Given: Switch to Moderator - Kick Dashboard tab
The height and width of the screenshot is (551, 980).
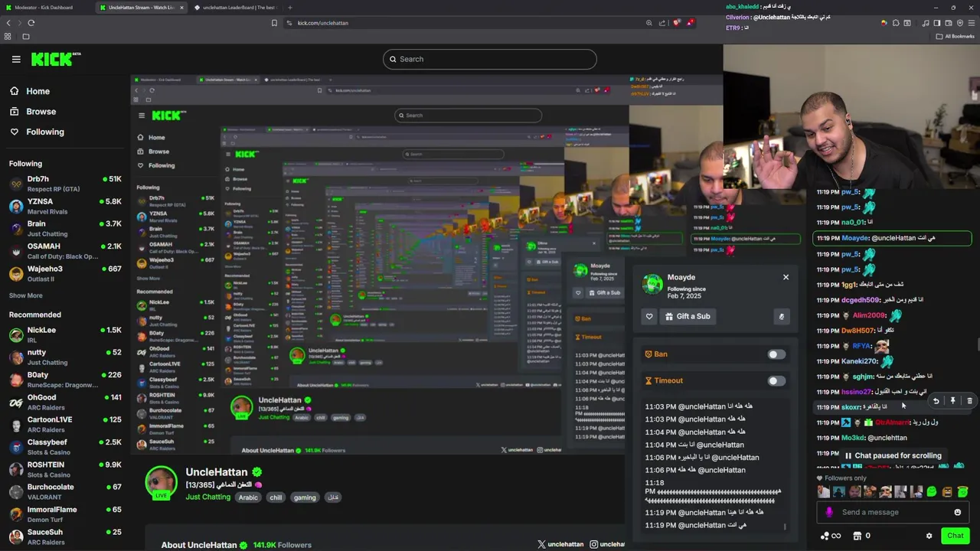Looking at the screenshot, I should coord(44,8).
